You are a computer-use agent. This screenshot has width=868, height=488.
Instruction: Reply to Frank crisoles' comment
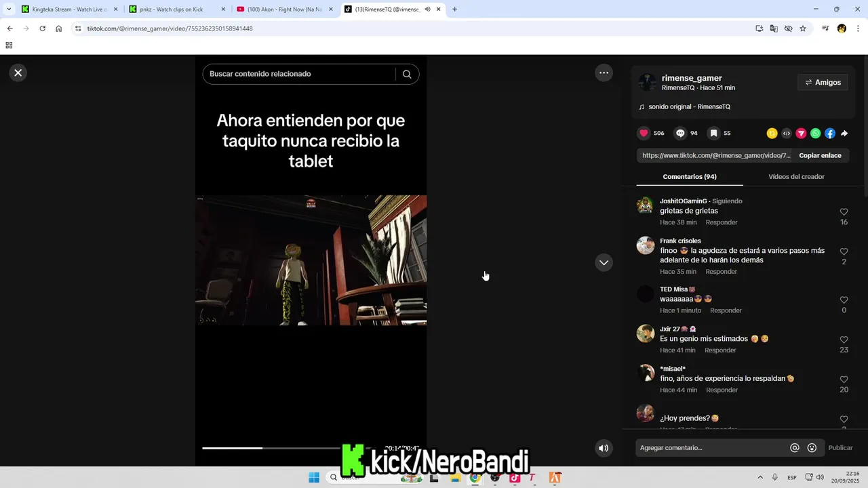coord(721,272)
